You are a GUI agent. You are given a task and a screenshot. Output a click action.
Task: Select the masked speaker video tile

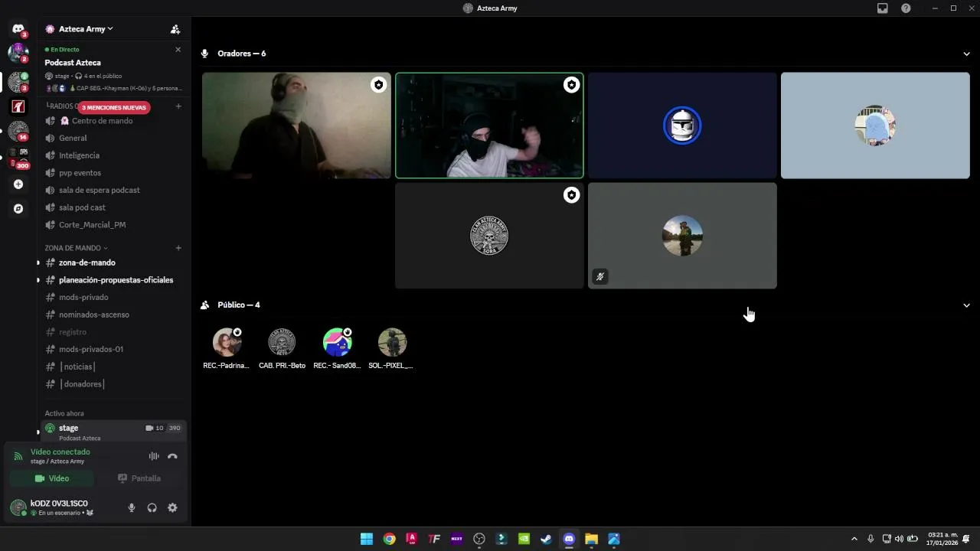[489, 126]
